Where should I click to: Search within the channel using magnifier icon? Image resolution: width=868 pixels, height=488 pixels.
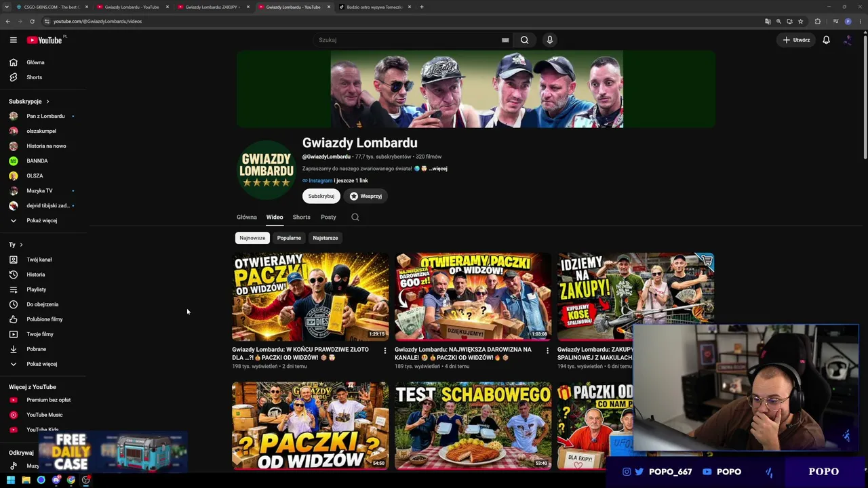[355, 217]
